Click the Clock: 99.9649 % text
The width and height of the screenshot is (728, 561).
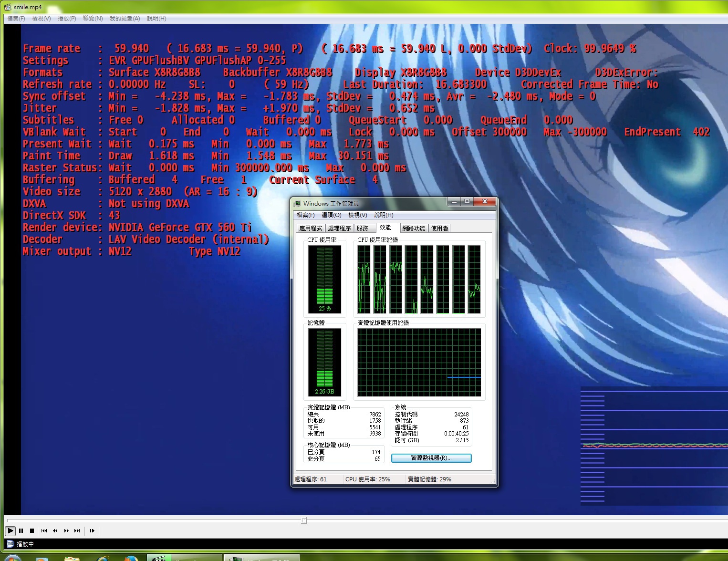coord(590,48)
